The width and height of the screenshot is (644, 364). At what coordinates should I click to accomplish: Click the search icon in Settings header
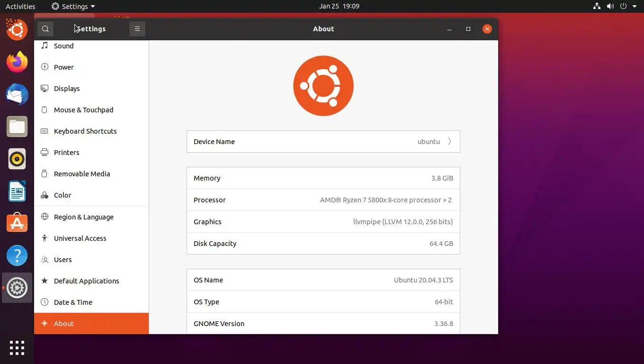(45, 29)
